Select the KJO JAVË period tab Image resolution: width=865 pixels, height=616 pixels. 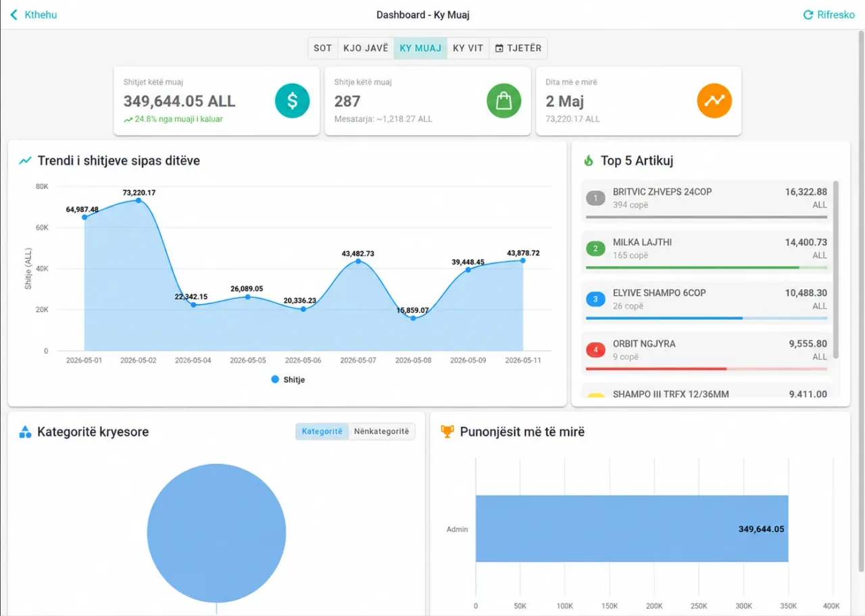click(366, 48)
